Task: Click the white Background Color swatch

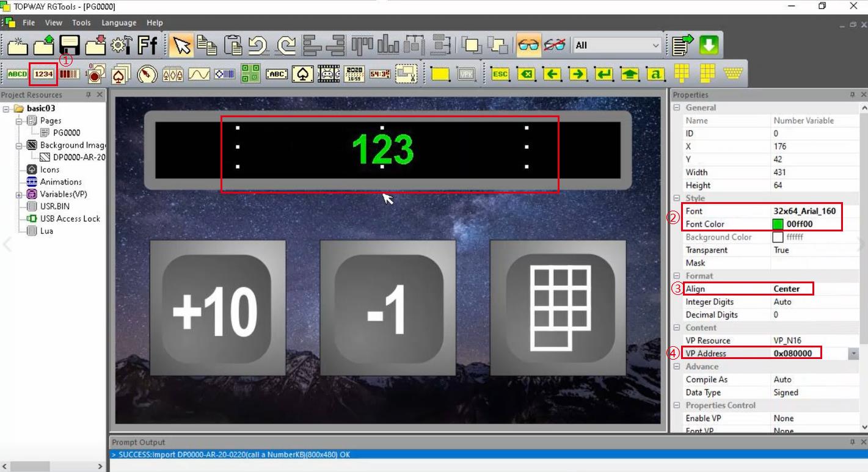Action: [778, 237]
